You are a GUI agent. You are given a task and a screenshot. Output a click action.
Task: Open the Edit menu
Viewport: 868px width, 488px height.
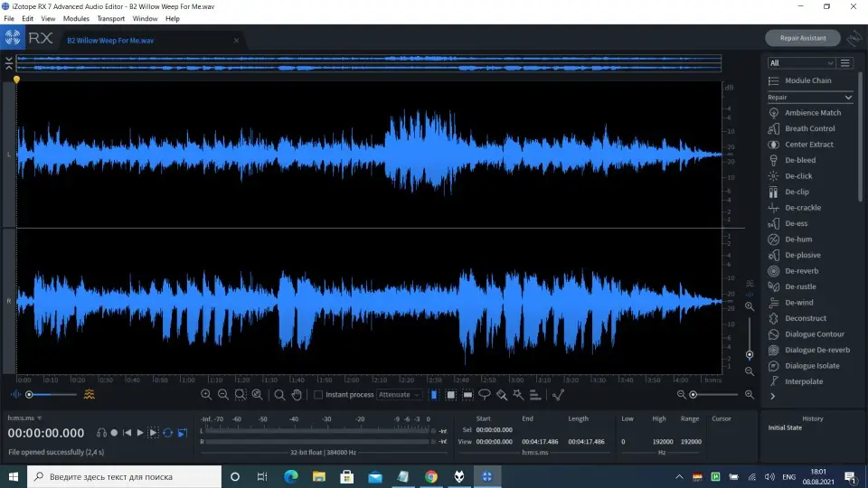pyautogui.click(x=28, y=18)
